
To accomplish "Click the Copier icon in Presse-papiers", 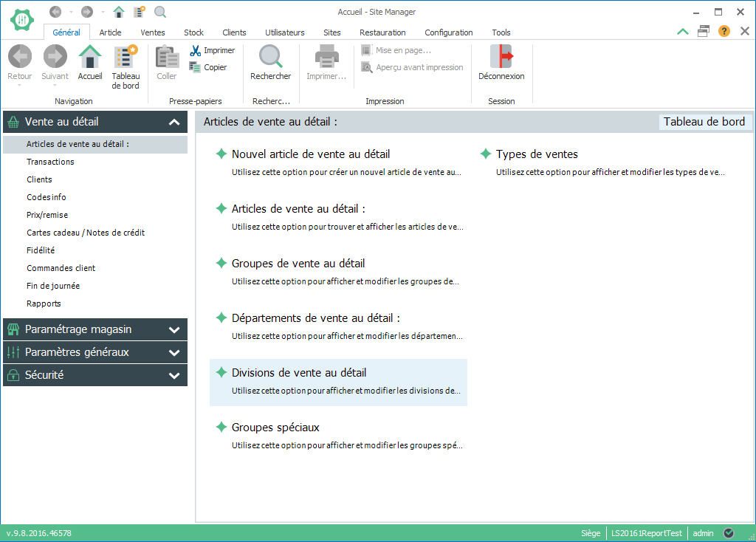I will (x=195, y=67).
